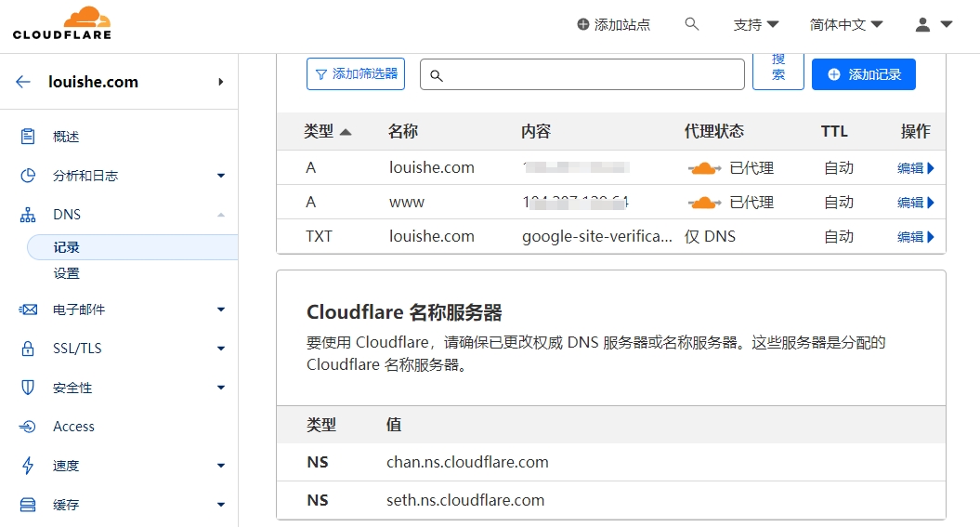Click the 仅 DNS proxy status text
Image resolution: width=980 pixels, height=527 pixels.
[710, 236]
